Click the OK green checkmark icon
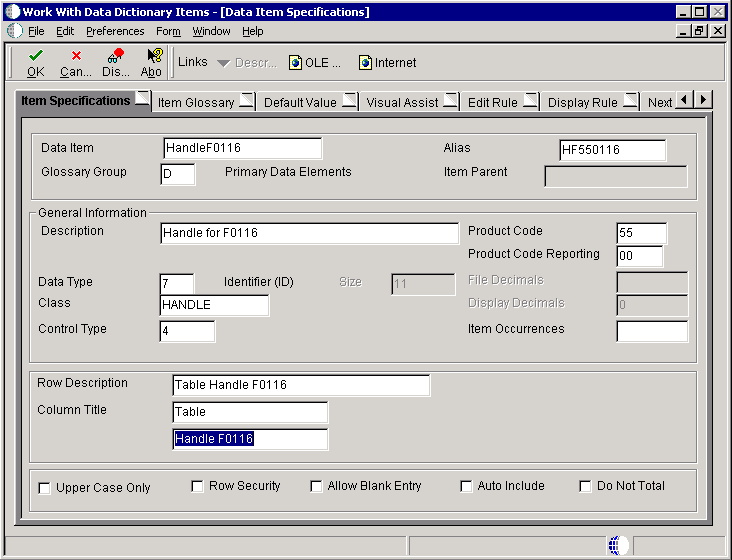 [35, 56]
